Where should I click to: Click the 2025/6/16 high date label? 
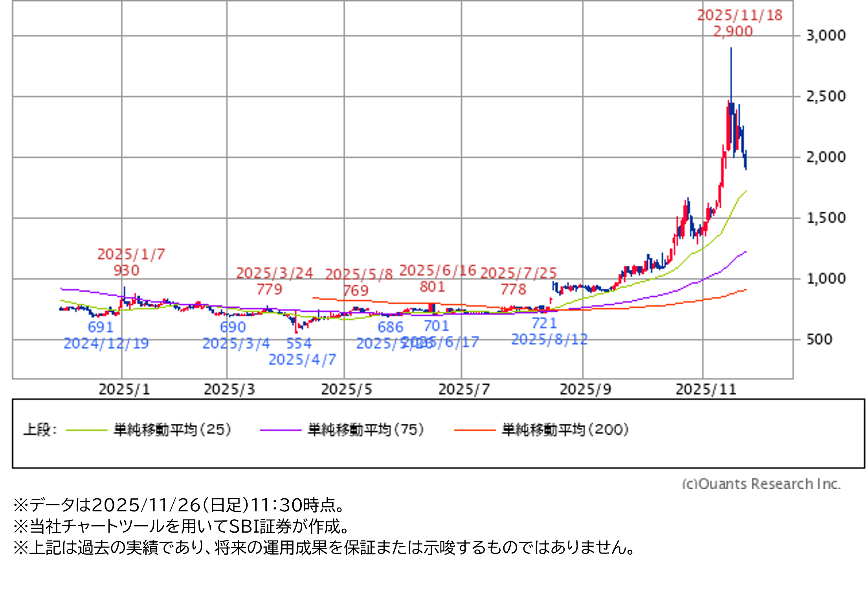(x=438, y=270)
